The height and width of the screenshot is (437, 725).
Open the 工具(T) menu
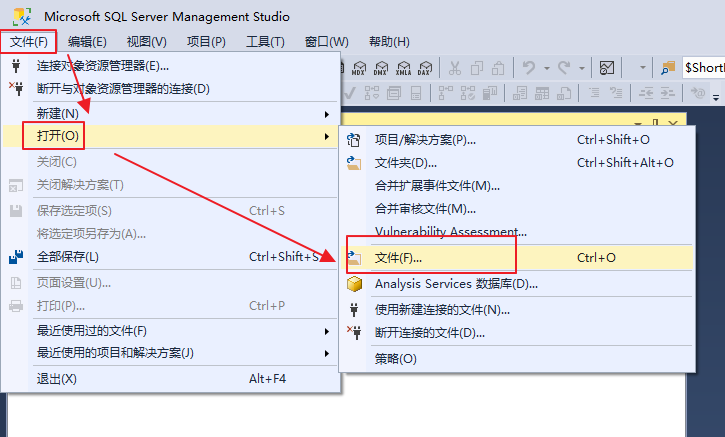(x=265, y=42)
